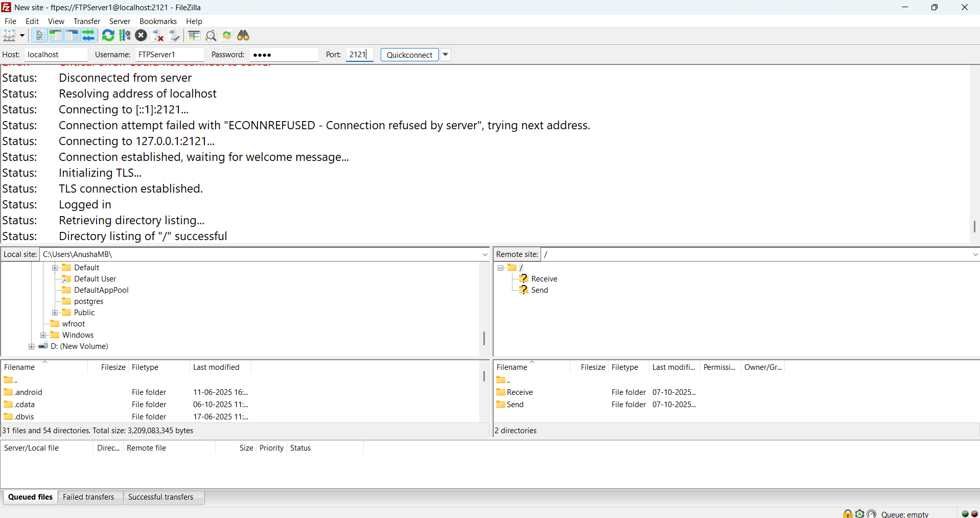Click the disconnect from server icon

[x=158, y=35]
